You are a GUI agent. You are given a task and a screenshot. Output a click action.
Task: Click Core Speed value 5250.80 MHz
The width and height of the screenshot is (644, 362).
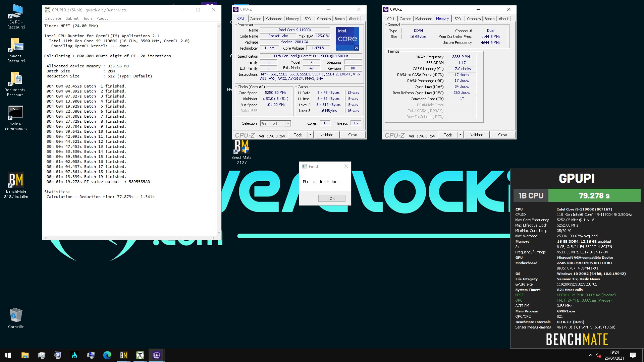(x=275, y=93)
